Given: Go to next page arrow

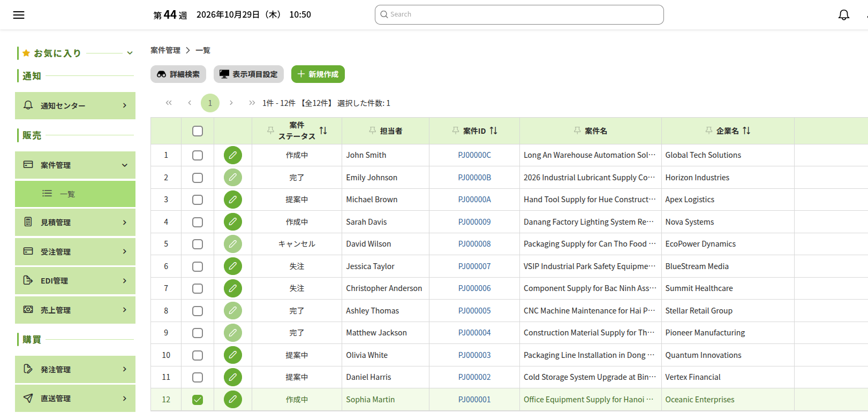Looking at the screenshot, I should click(231, 103).
